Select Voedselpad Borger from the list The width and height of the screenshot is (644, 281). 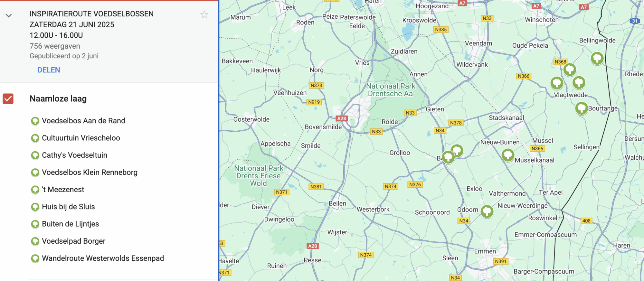click(73, 241)
